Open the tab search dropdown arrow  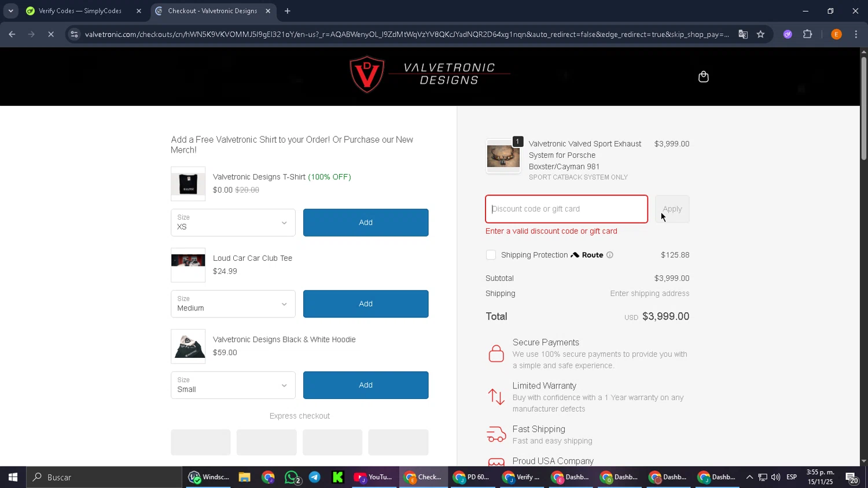click(x=10, y=11)
